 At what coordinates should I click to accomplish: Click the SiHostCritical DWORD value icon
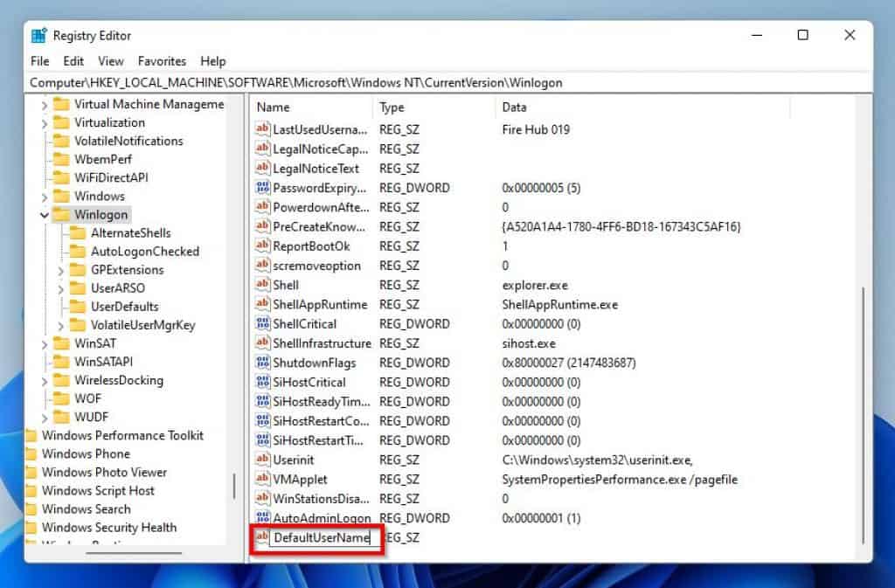coord(262,382)
